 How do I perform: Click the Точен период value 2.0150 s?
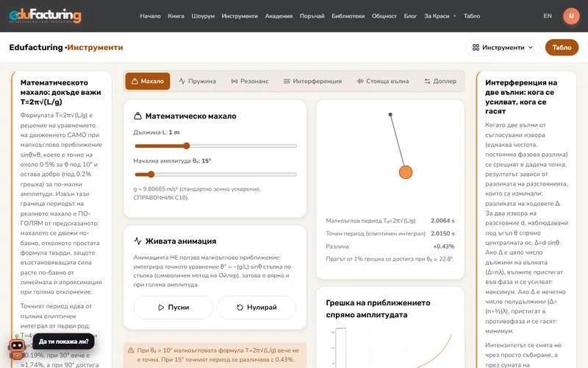(x=442, y=233)
